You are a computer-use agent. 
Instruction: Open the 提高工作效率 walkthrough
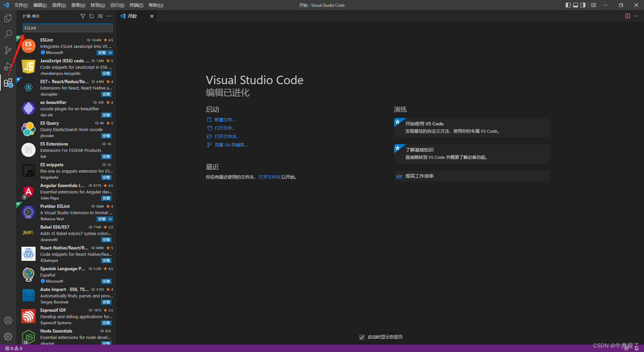pos(472,176)
